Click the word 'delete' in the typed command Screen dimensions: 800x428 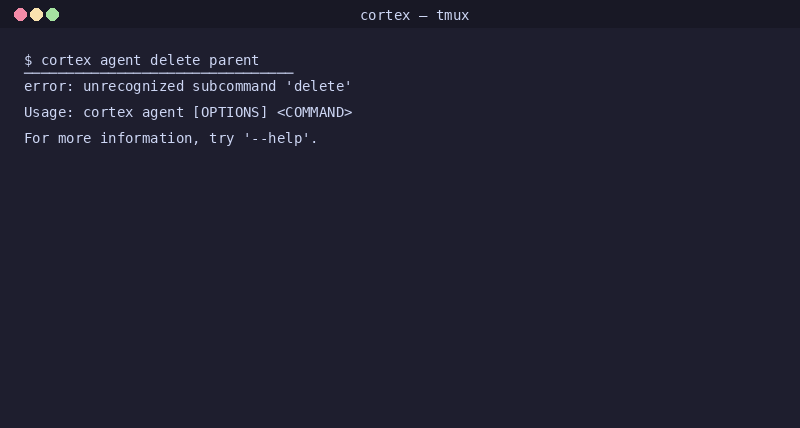point(175,60)
